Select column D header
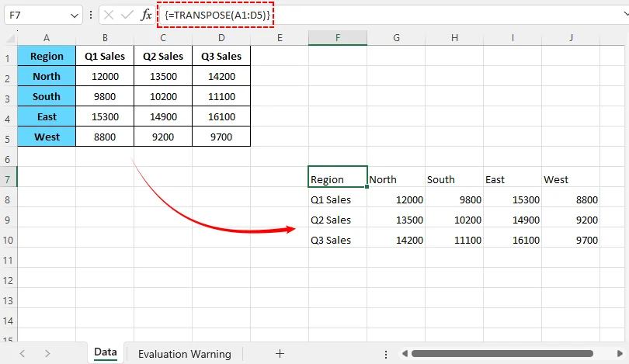Screen dimensions: 629x364 [x=221, y=38]
